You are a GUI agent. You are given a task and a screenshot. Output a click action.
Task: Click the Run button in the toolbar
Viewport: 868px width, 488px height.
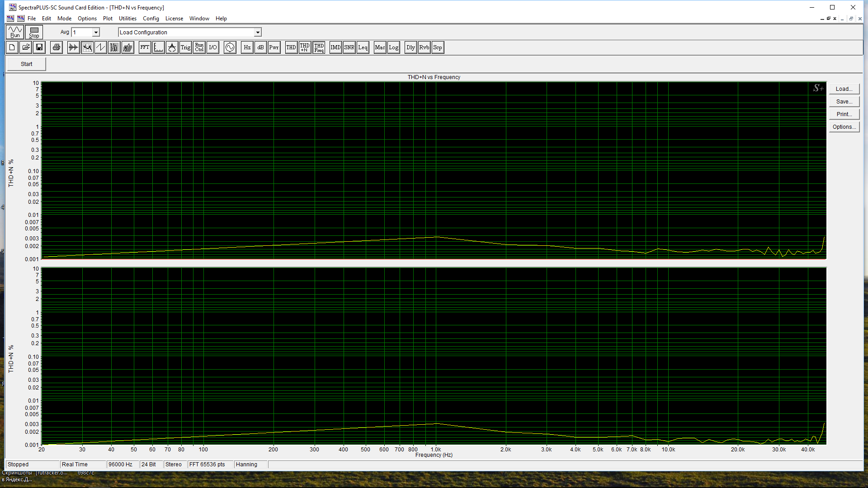pyautogui.click(x=15, y=32)
